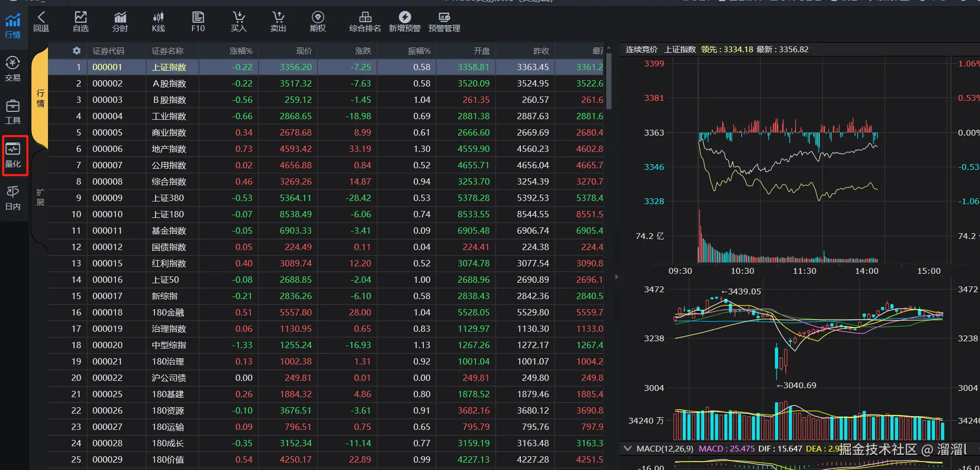Open the 自选 watchlist toolbar icon
This screenshot has height=470, width=980.
[x=81, y=22]
